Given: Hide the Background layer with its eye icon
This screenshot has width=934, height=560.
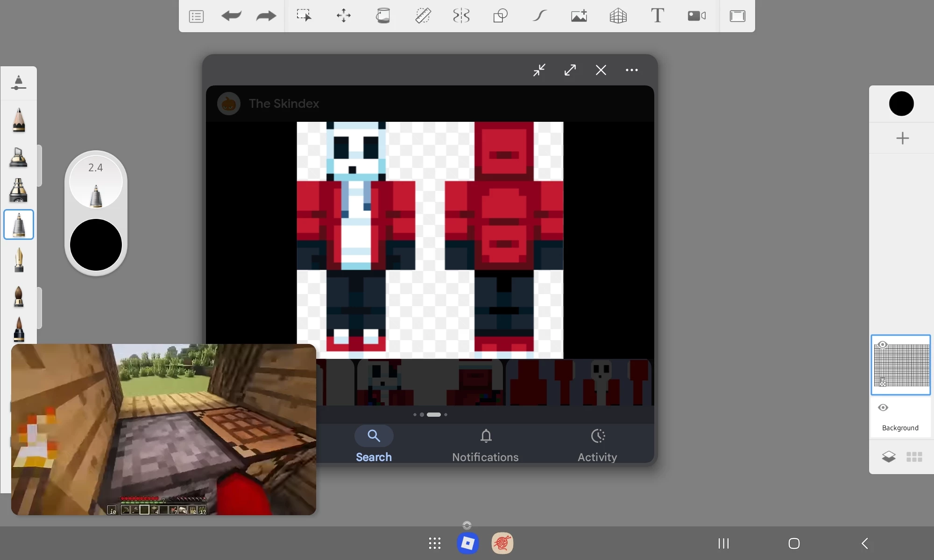Looking at the screenshot, I should click(883, 407).
